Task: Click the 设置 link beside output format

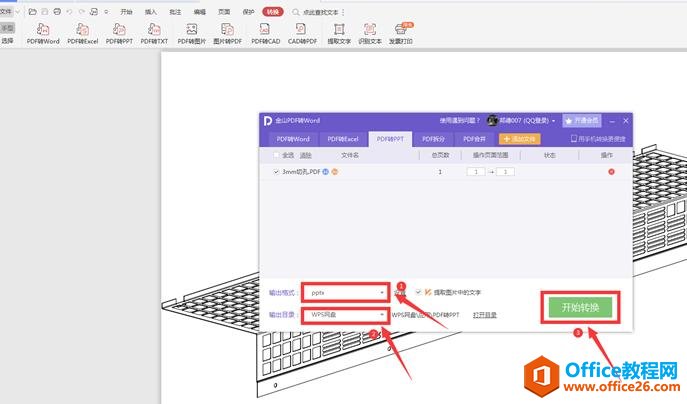Action: 400,293
